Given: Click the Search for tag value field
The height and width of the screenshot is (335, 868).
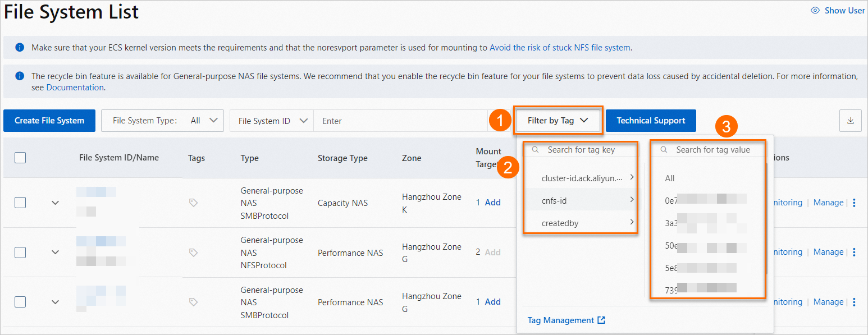Looking at the screenshot, I should 713,150.
